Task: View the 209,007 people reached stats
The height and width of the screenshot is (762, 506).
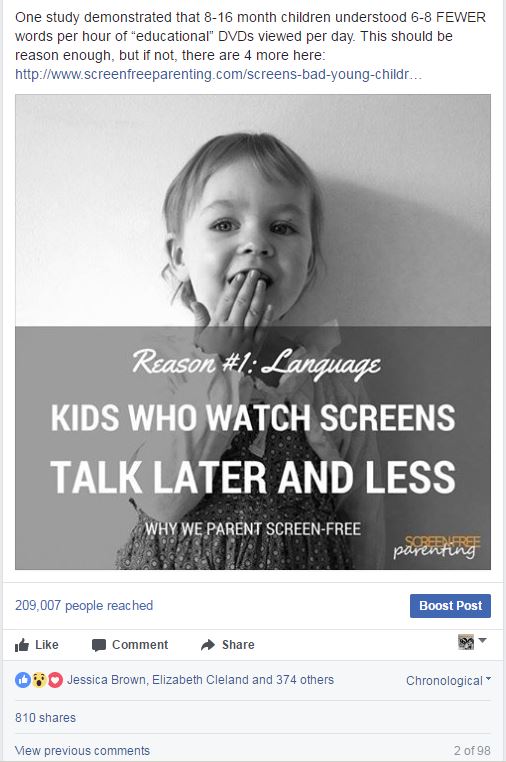Action: [x=84, y=606]
